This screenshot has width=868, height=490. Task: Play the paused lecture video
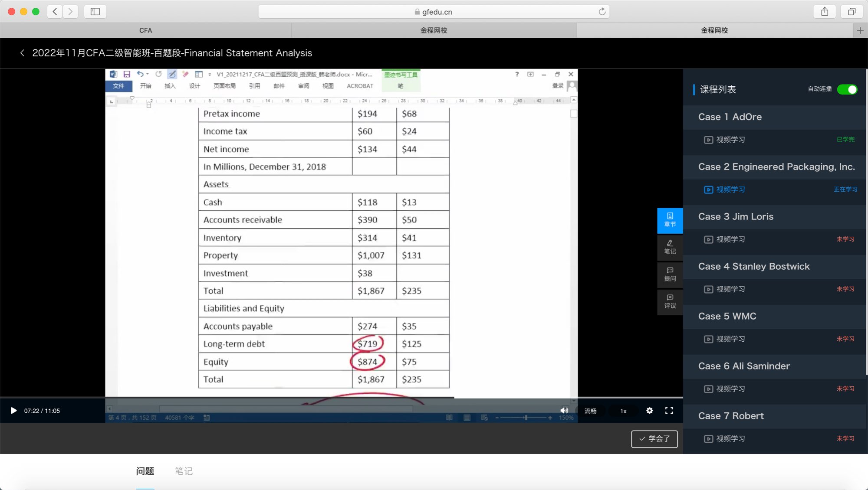tap(13, 411)
